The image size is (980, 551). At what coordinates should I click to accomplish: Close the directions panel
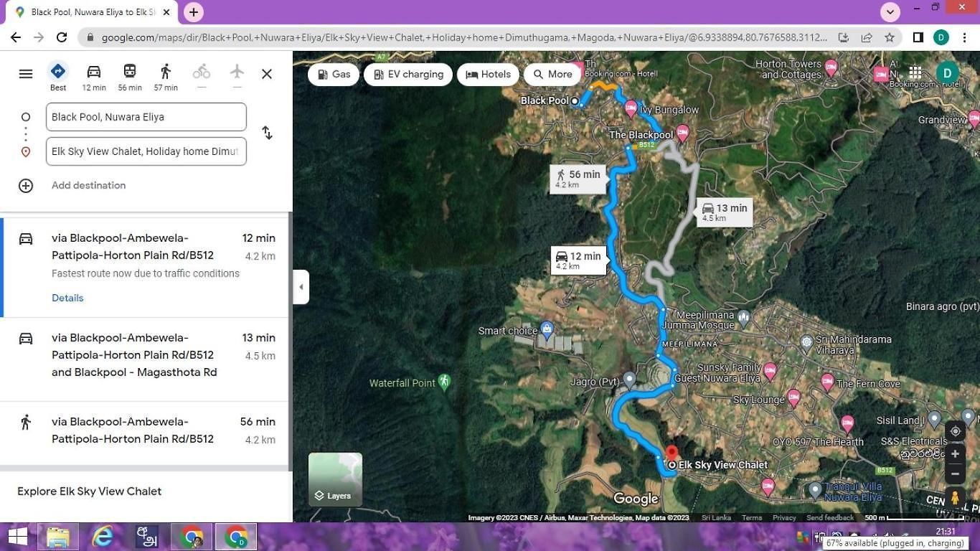tap(267, 73)
